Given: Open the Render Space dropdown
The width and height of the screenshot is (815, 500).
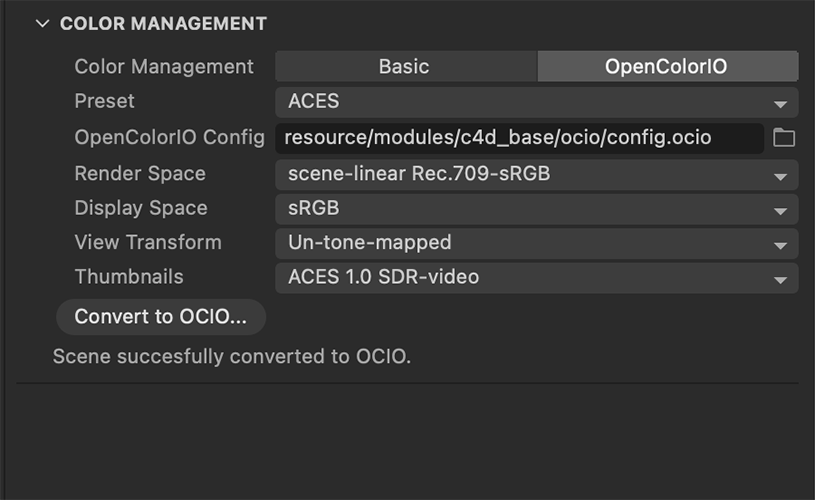Looking at the screenshot, I should [x=536, y=174].
